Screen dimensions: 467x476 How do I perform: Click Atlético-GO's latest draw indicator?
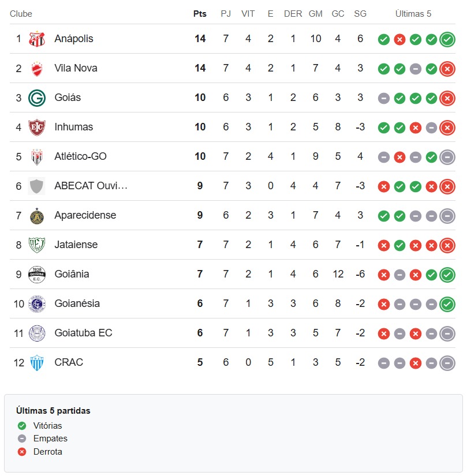pyautogui.click(x=447, y=157)
